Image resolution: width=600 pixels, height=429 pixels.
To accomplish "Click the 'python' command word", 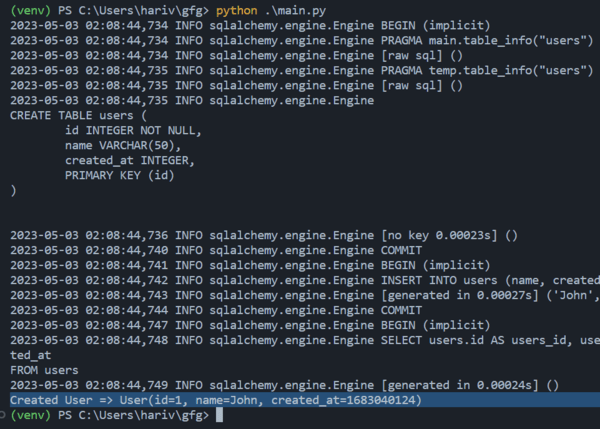I will pos(236,11).
